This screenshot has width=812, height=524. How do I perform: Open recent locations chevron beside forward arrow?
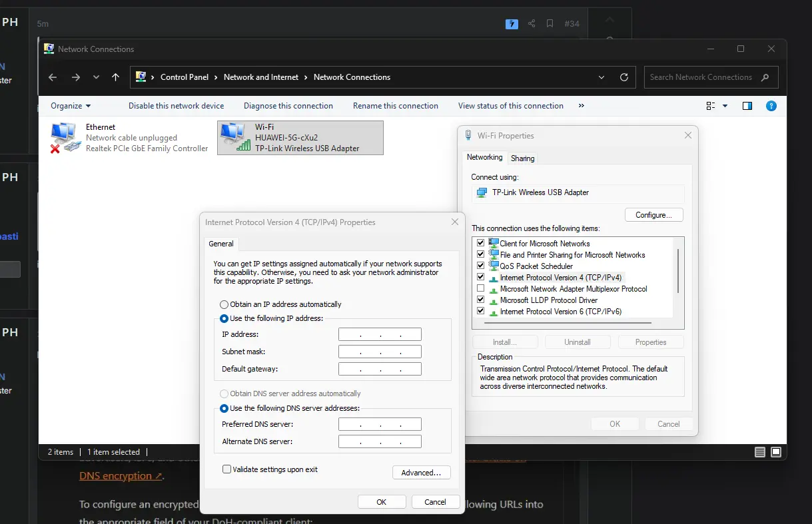(96, 77)
